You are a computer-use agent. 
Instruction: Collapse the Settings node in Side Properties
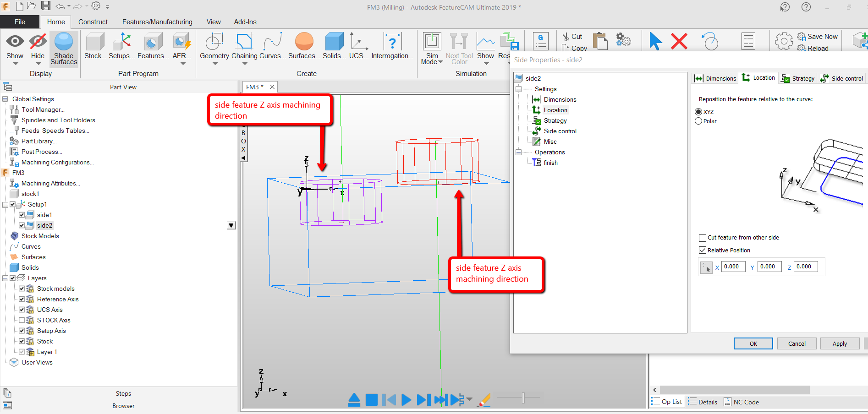pos(518,89)
